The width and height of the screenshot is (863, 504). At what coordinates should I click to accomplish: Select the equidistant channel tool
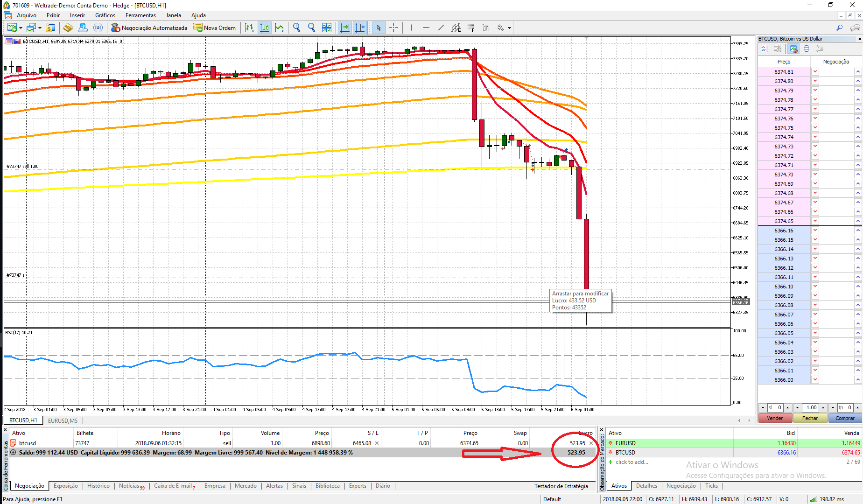[456, 28]
